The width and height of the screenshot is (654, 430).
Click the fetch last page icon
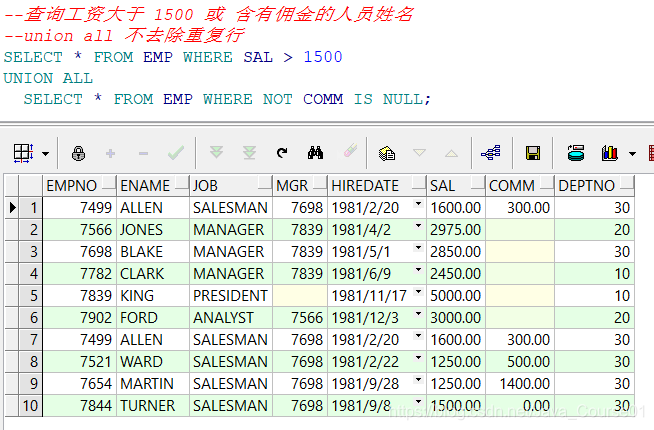249,153
